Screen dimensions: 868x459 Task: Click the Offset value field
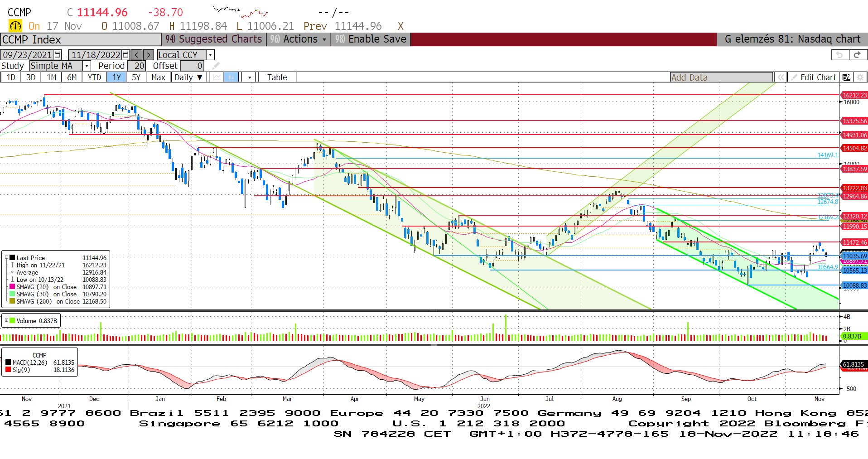tap(192, 66)
